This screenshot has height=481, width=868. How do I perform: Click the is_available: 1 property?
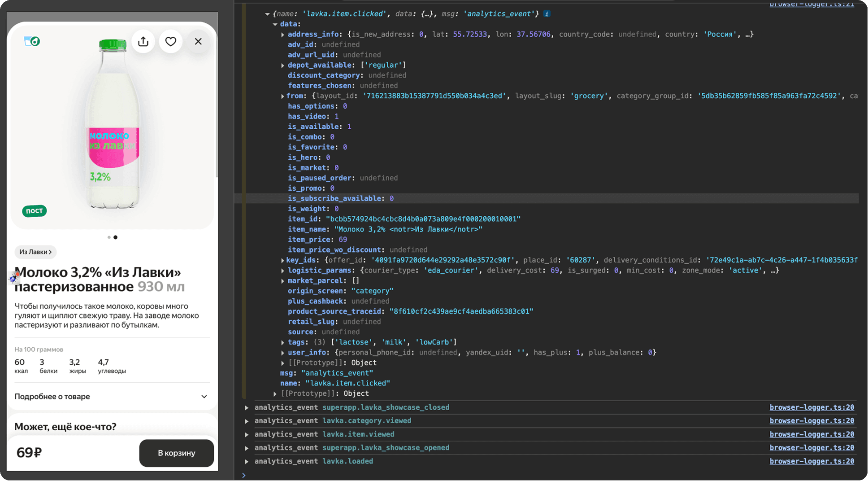point(319,127)
